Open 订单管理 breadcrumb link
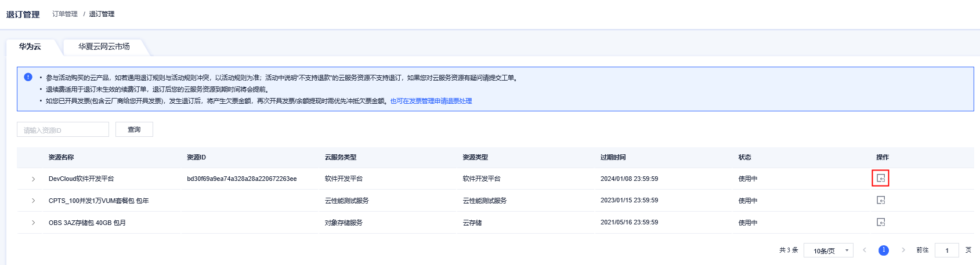980x265 pixels. pos(64,14)
